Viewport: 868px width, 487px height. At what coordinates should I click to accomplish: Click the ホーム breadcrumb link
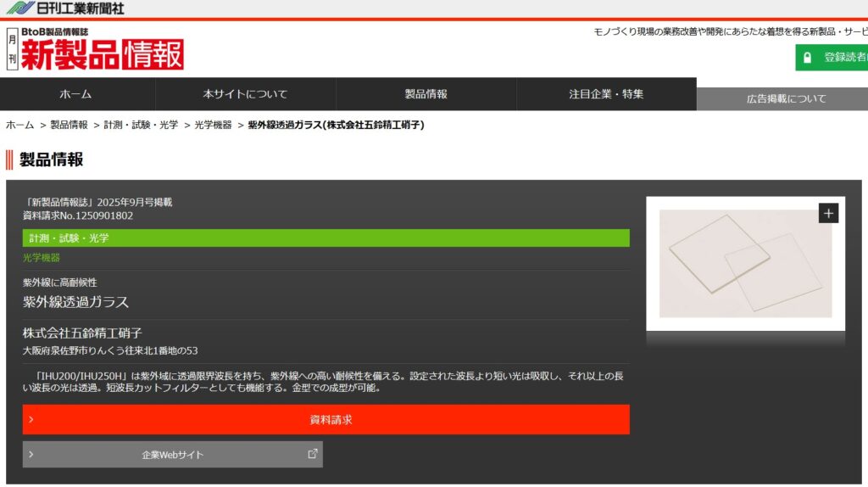point(20,126)
